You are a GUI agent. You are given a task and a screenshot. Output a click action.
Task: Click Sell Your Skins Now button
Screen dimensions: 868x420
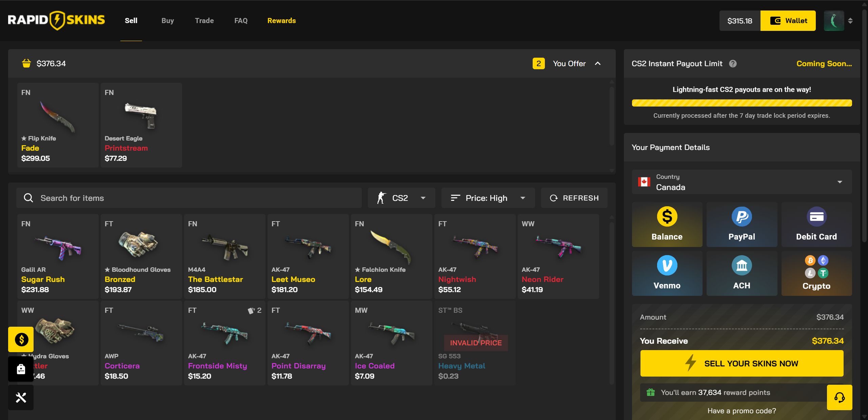[742, 363]
